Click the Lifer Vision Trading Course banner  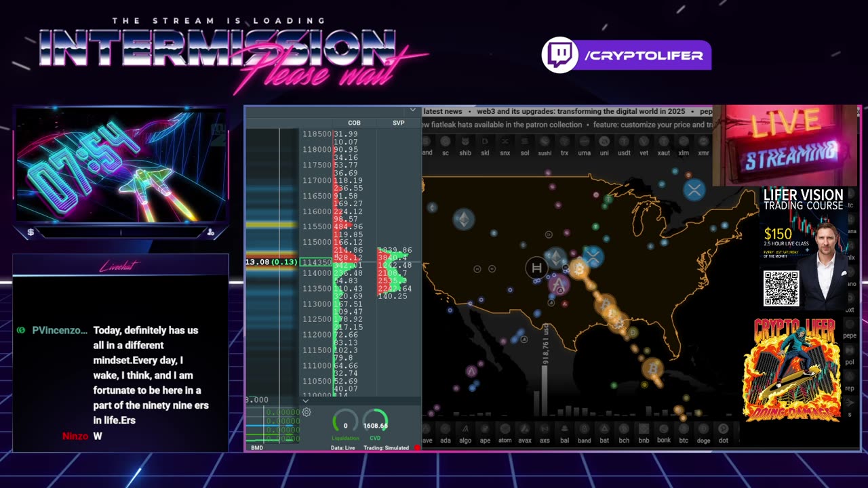click(x=803, y=248)
